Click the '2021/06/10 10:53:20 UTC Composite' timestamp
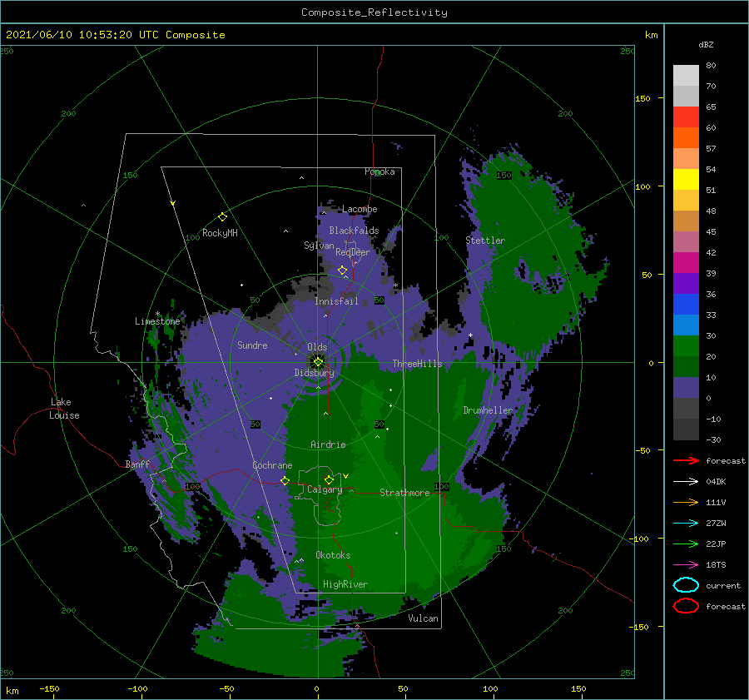 [115, 35]
